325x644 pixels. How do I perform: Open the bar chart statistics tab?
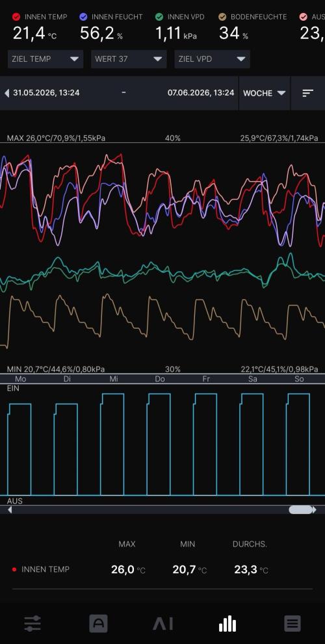[227, 623]
